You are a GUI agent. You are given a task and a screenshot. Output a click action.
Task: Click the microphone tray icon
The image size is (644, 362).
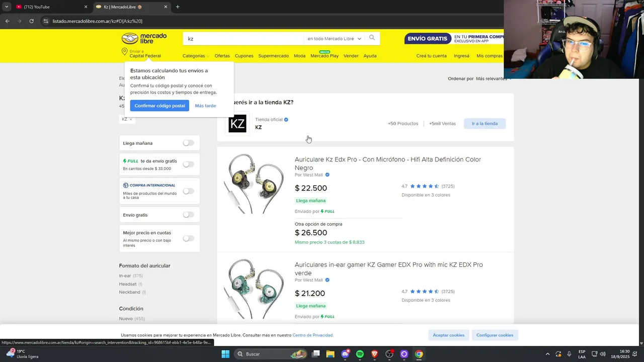point(569,354)
